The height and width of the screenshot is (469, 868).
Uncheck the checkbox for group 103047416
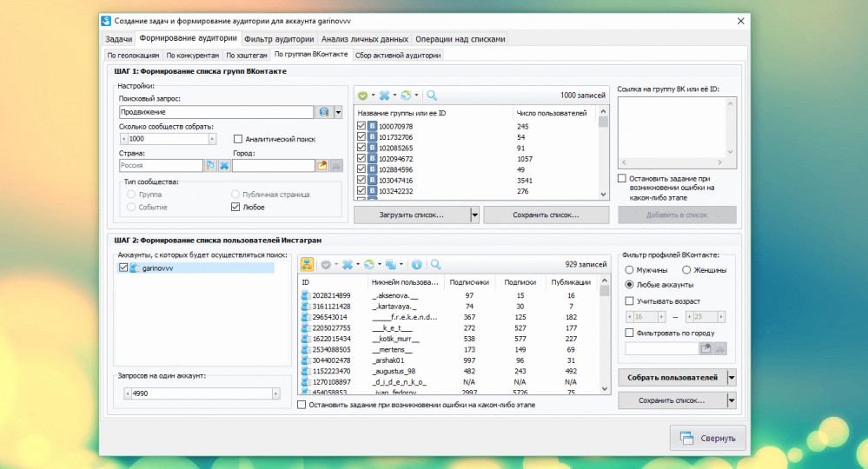pos(361,181)
